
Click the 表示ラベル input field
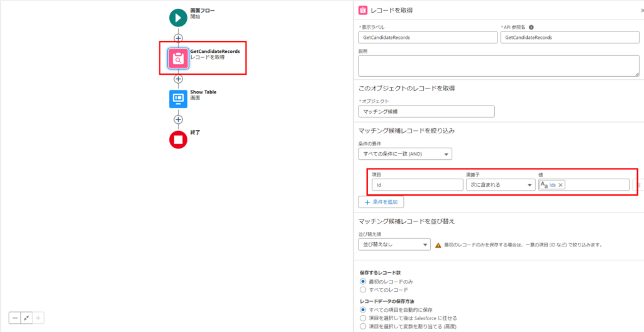click(426, 38)
